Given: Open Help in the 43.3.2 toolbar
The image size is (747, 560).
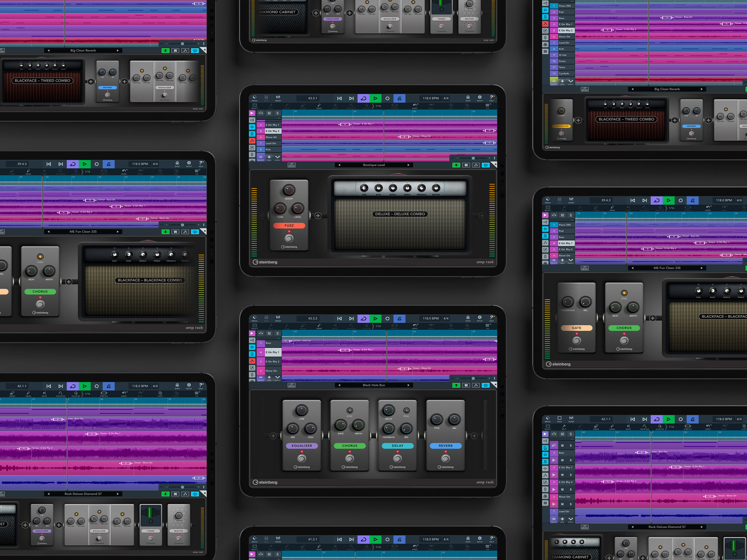Looking at the screenshot, I should coord(492,318).
